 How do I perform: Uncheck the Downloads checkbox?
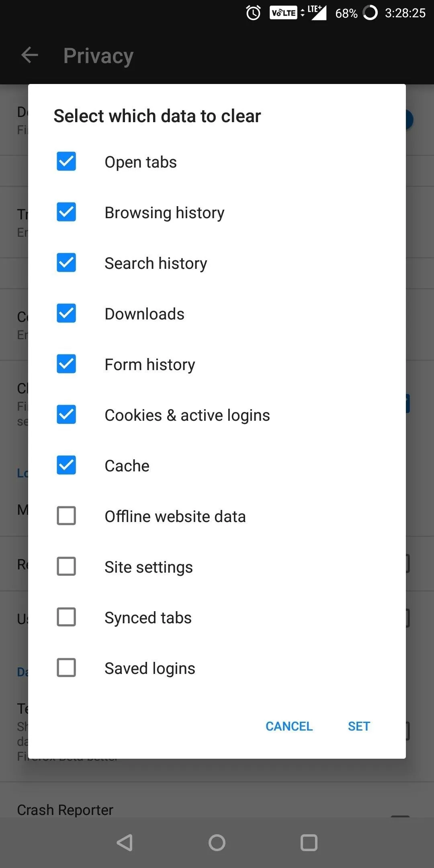tap(66, 313)
